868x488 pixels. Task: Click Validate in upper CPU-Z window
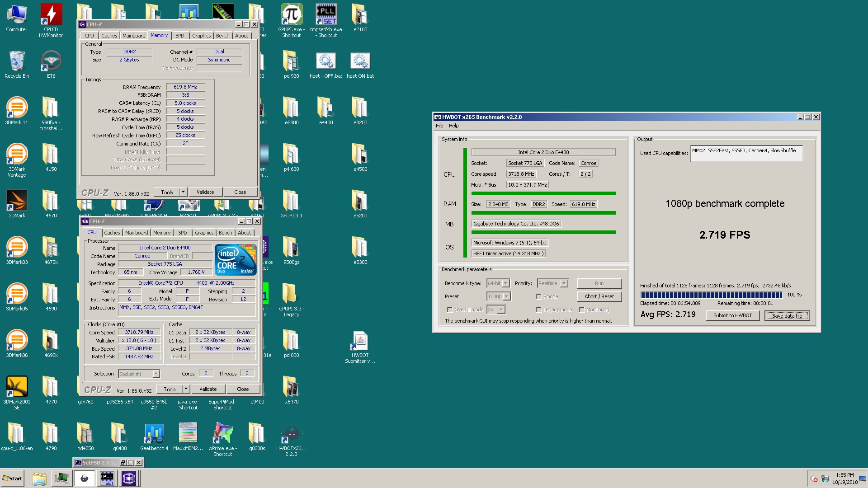pos(205,192)
